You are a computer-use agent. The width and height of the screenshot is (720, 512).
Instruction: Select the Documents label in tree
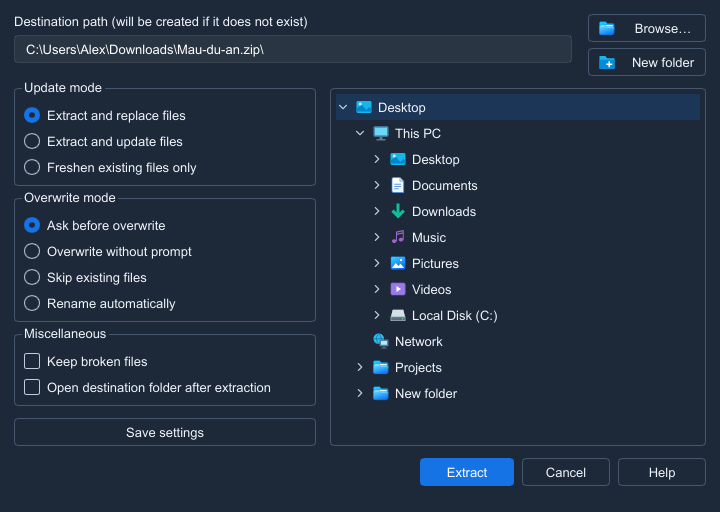pos(444,186)
